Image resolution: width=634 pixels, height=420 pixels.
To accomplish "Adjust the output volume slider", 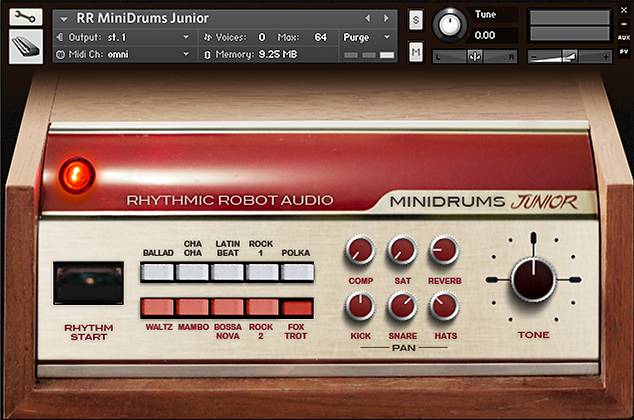I will pos(569,57).
